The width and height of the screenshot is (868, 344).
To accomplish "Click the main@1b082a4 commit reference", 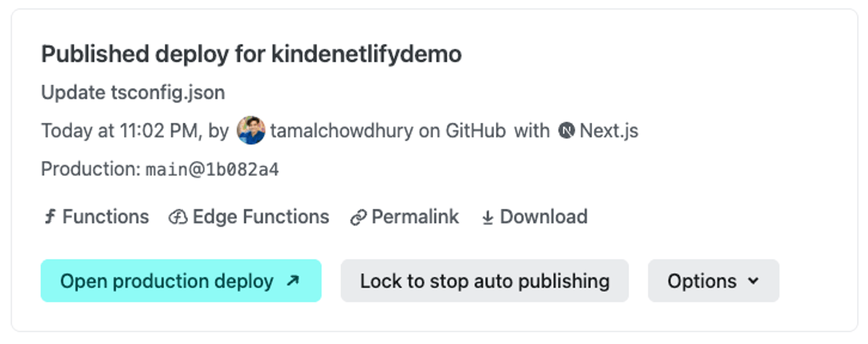I will [x=212, y=169].
